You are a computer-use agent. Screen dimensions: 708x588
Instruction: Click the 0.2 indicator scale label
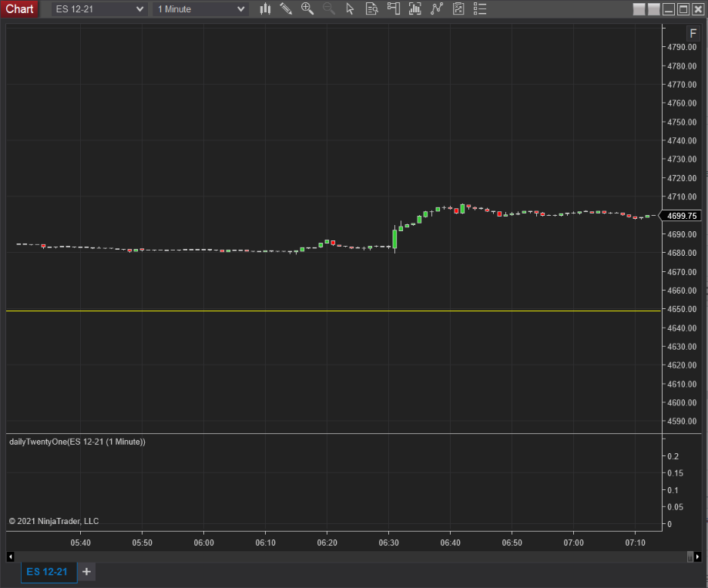(673, 456)
